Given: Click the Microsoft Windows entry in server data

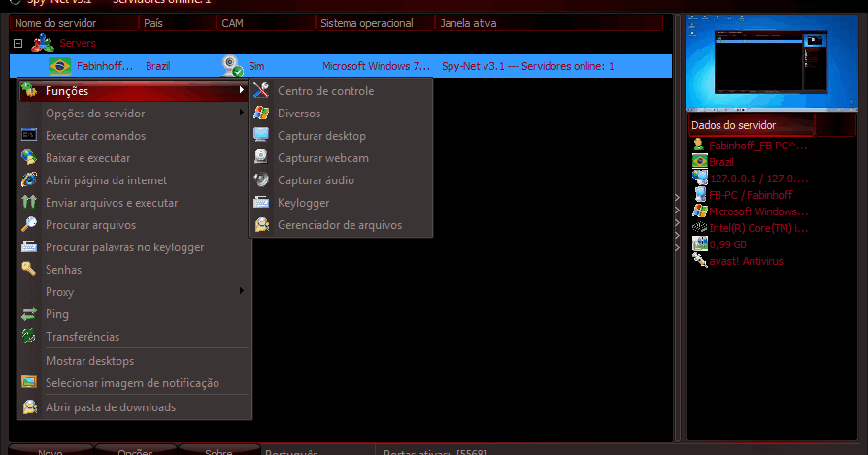Looking at the screenshot, I should coord(758,211).
